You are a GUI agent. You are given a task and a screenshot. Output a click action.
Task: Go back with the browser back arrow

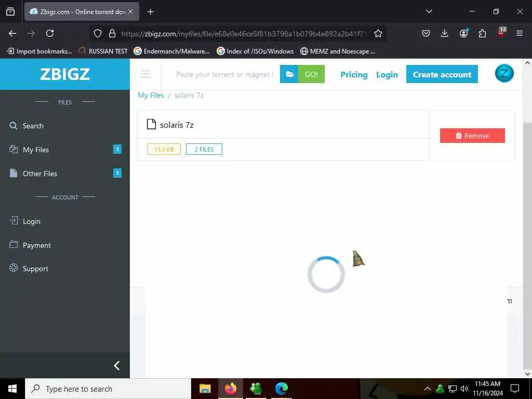click(12, 33)
